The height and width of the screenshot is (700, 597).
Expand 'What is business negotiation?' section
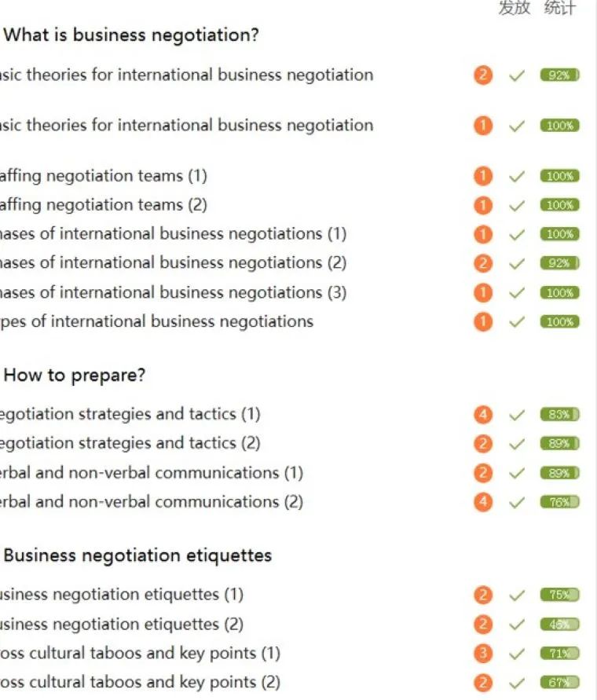click(x=131, y=35)
